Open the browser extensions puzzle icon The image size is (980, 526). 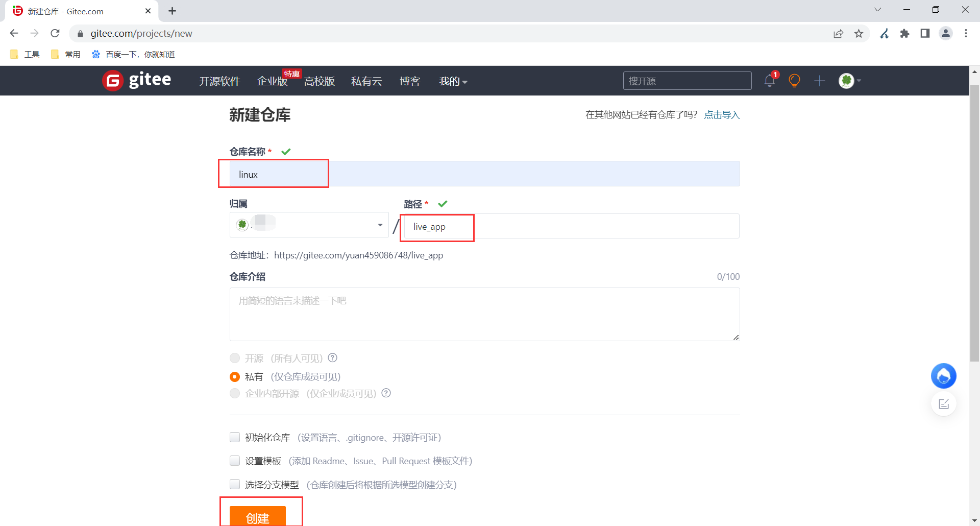(x=905, y=33)
